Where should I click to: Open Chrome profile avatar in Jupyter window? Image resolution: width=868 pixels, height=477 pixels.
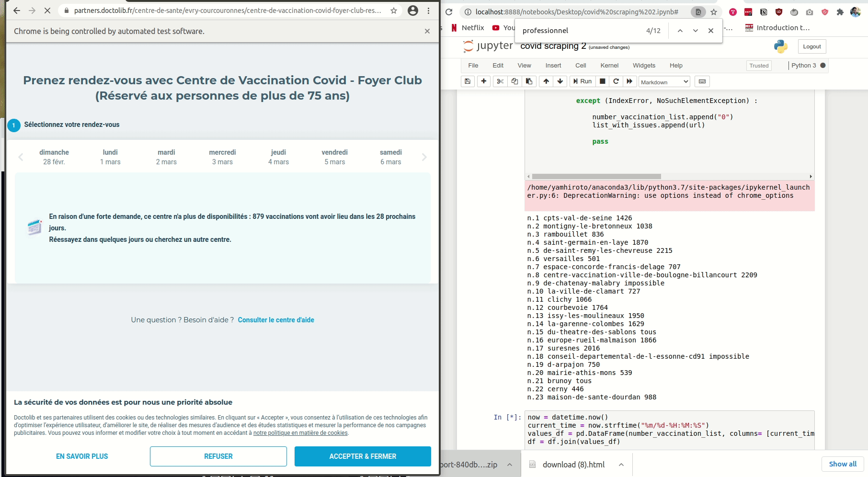(x=855, y=12)
